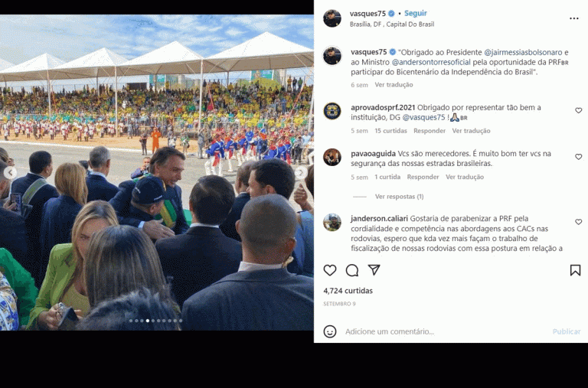This screenshot has height=388, width=588.
Task: Show translation of pavaoaguida's comment
Action: point(465,177)
